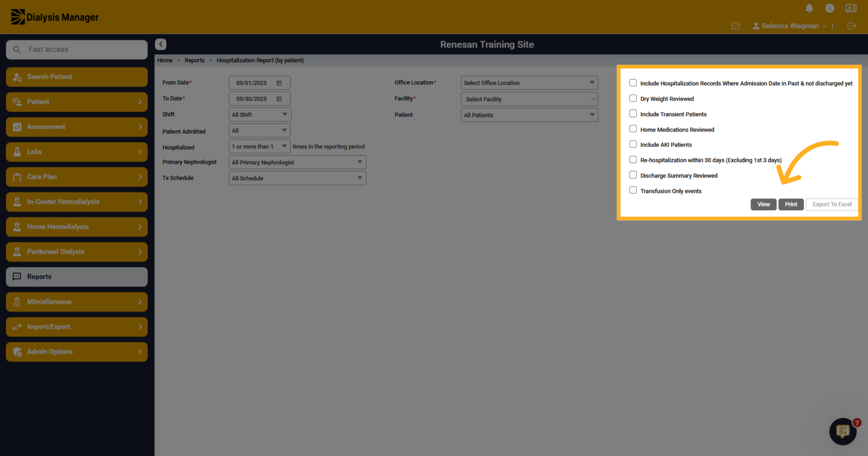Go to Reports breadcrumb link

(195, 60)
